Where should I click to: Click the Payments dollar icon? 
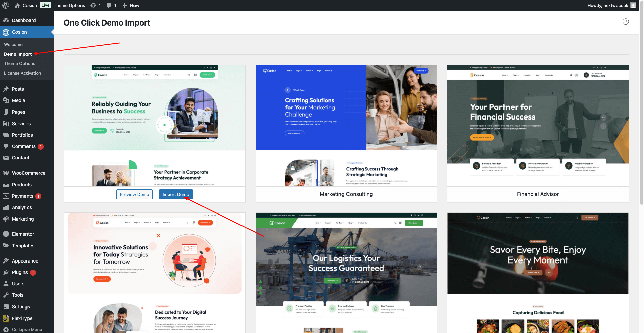pyautogui.click(x=6, y=196)
